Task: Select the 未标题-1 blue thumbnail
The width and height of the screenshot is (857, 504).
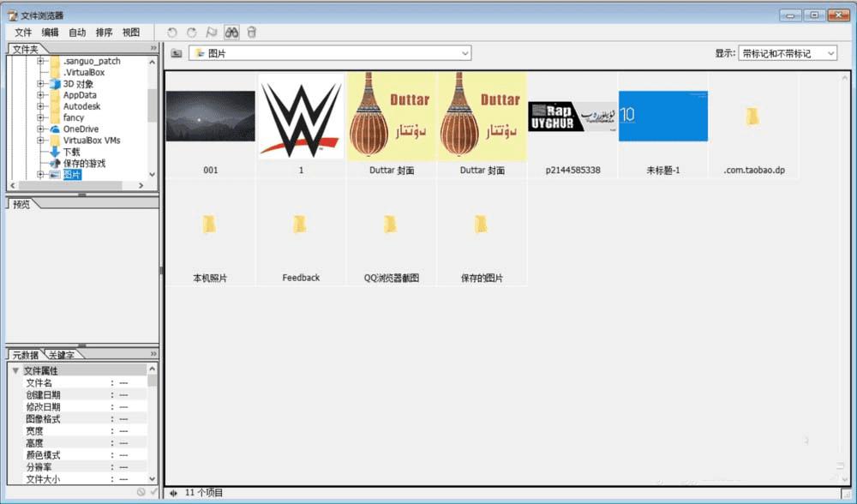Action: [663, 116]
